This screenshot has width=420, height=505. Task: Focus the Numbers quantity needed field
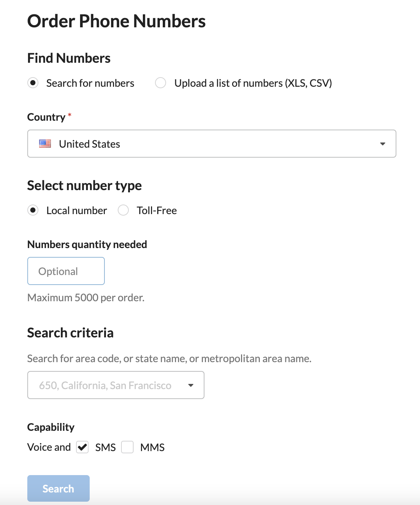[x=66, y=271]
